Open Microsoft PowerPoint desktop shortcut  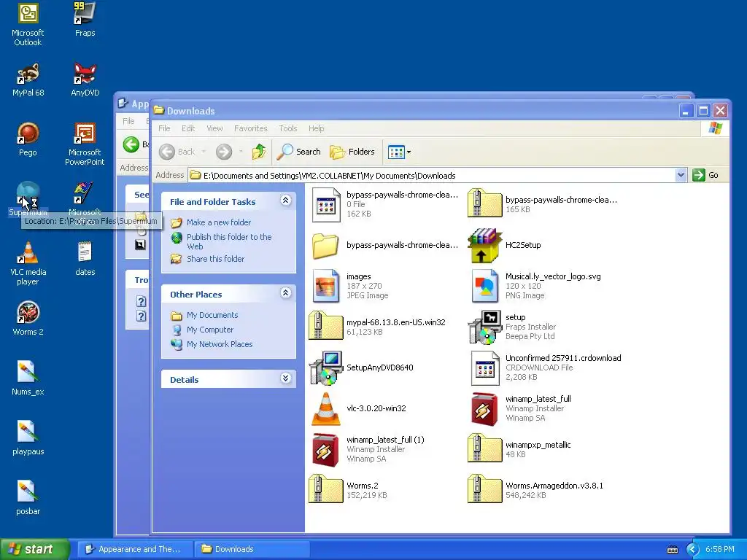point(85,145)
